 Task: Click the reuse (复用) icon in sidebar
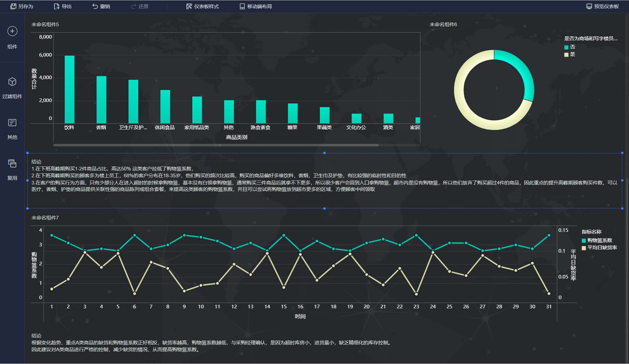click(12, 164)
